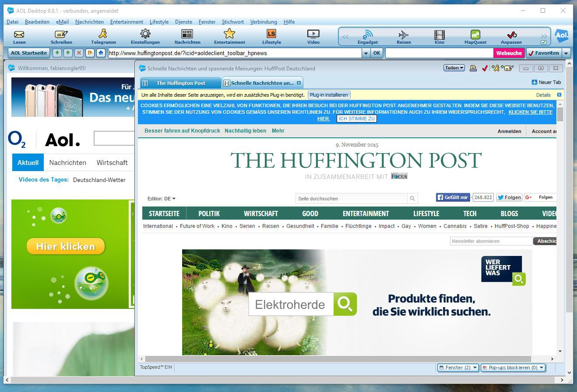Image resolution: width=577 pixels, height=392 pixels.
Task: Send page via instant message icon
Action: click(496, 68)
